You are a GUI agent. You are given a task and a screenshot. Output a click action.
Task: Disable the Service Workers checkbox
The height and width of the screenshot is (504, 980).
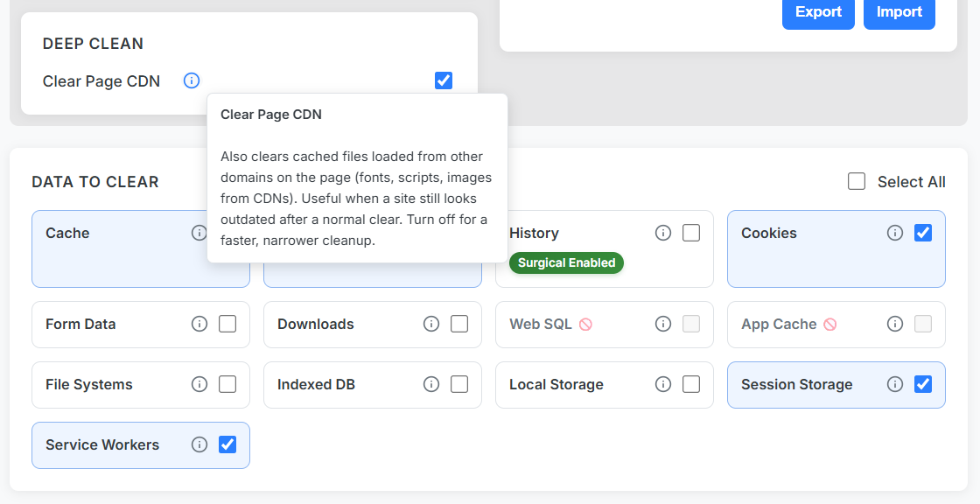pos(227,444)
